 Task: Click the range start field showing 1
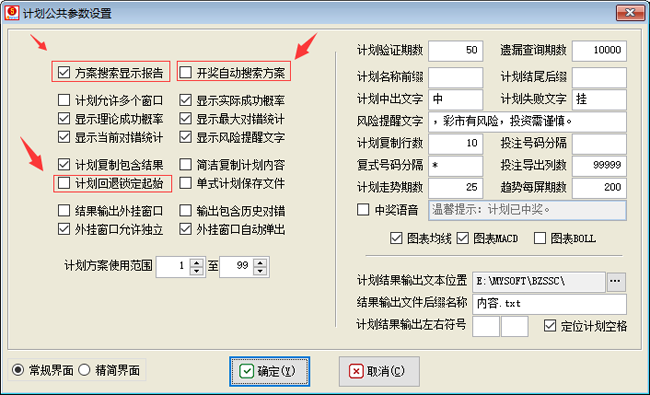173,267
